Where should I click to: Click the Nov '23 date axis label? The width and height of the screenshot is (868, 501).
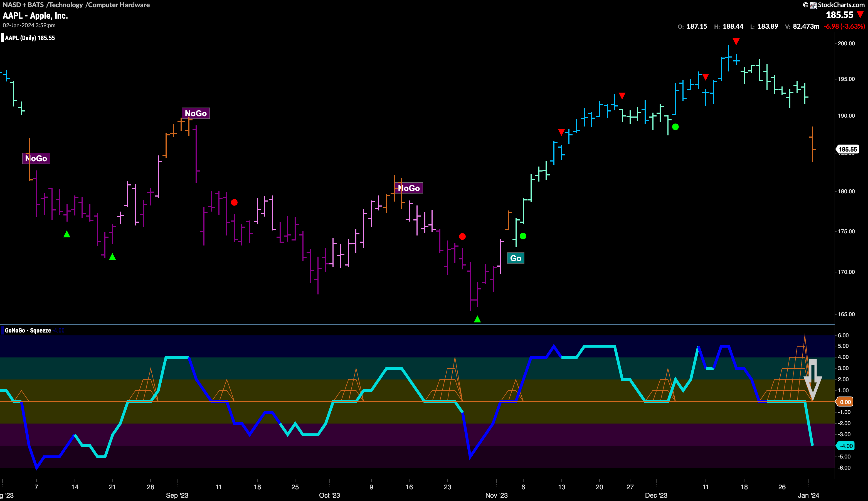[497, 495]
